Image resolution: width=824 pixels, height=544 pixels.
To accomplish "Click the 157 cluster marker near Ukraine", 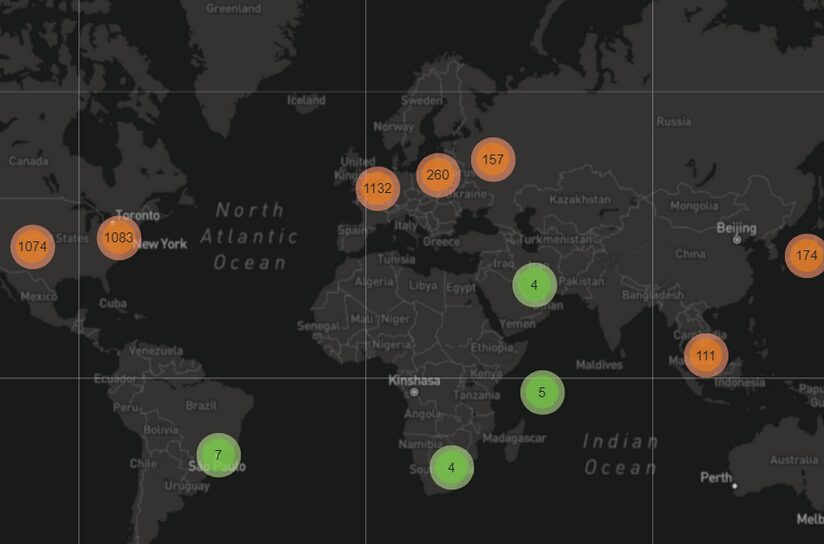I will [493, 159].
